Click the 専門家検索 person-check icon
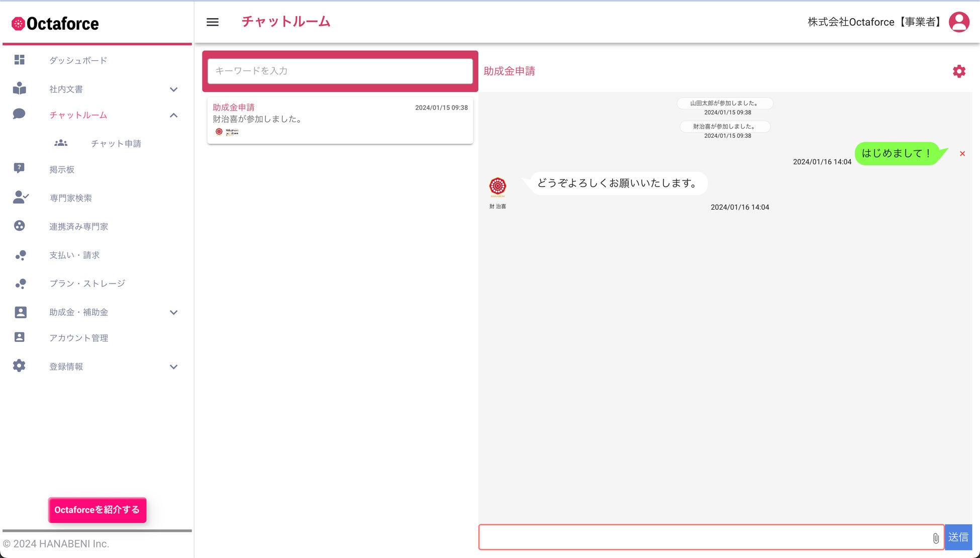980x558 pixels. click(x=21, y=198)
